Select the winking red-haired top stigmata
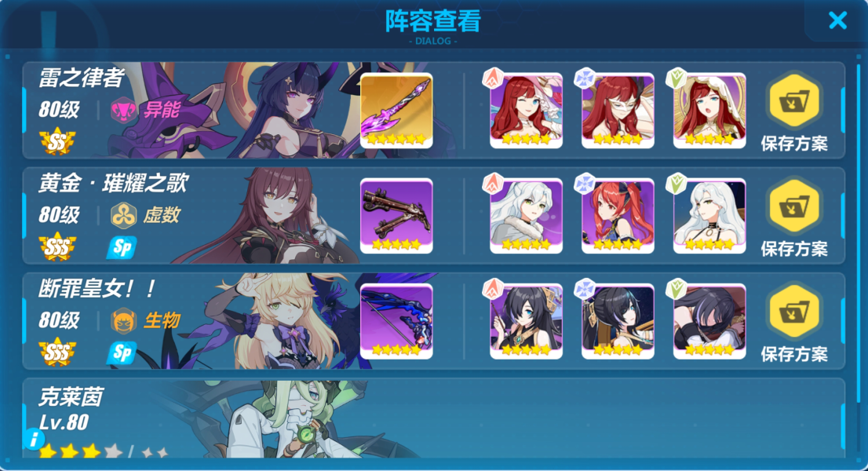 pyautogui.click(x=526, y=111)
